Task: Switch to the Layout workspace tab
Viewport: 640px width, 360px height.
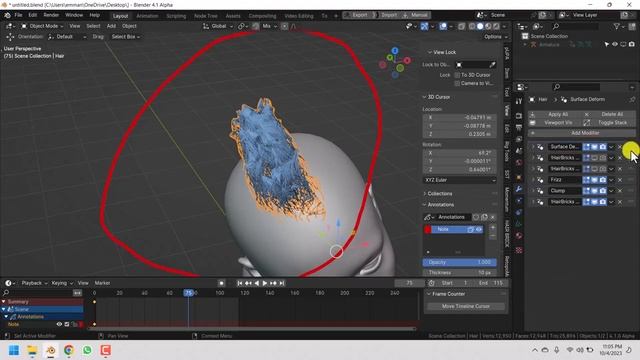Action: click(x=120, y=16)
